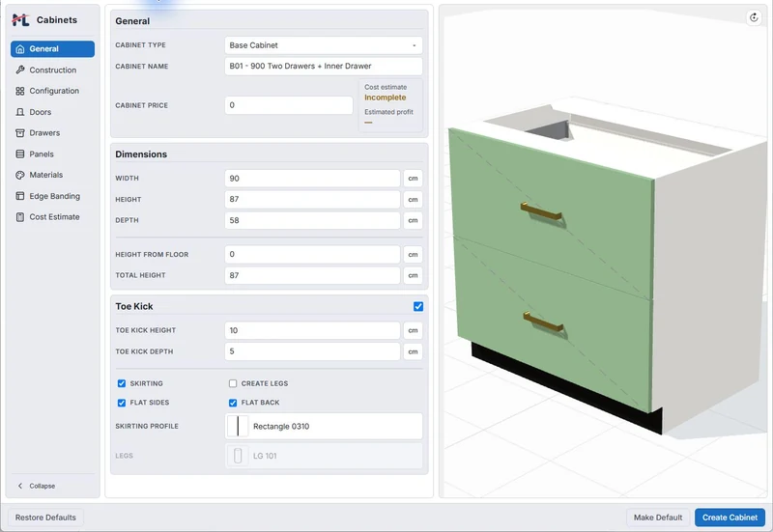Open the Skirting Profile selector
Image resolution: width=773 pixels, height=532 pixels.
[324, 426]
